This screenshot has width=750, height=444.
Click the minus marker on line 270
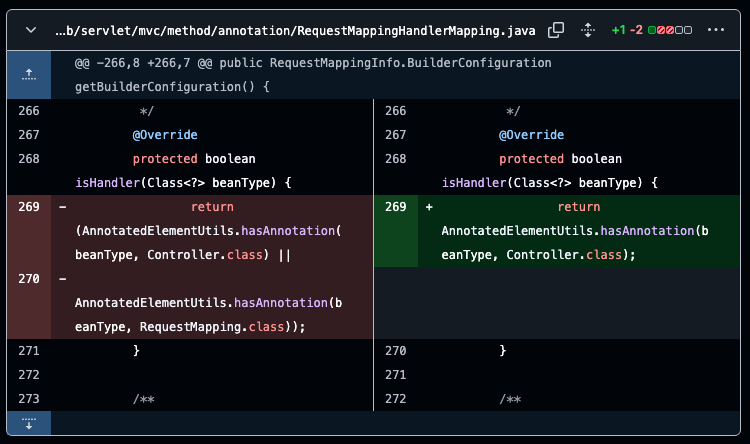[63, 278]
